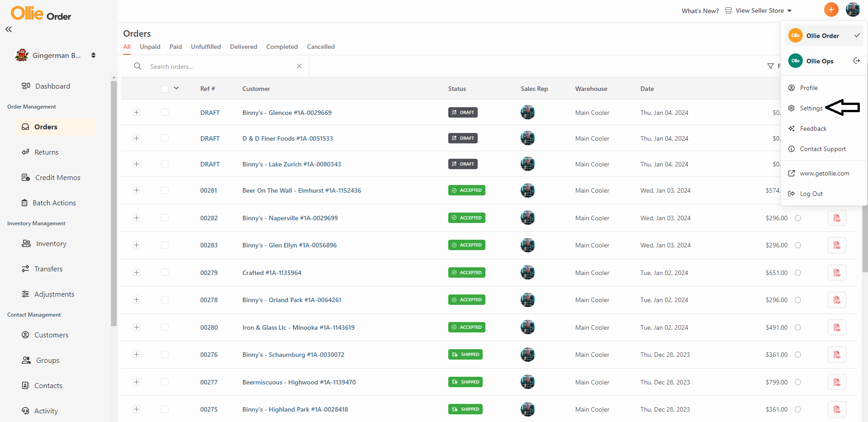
Task: Click the Gingerman brewery logo icon
Action: [x=22, y=55]
